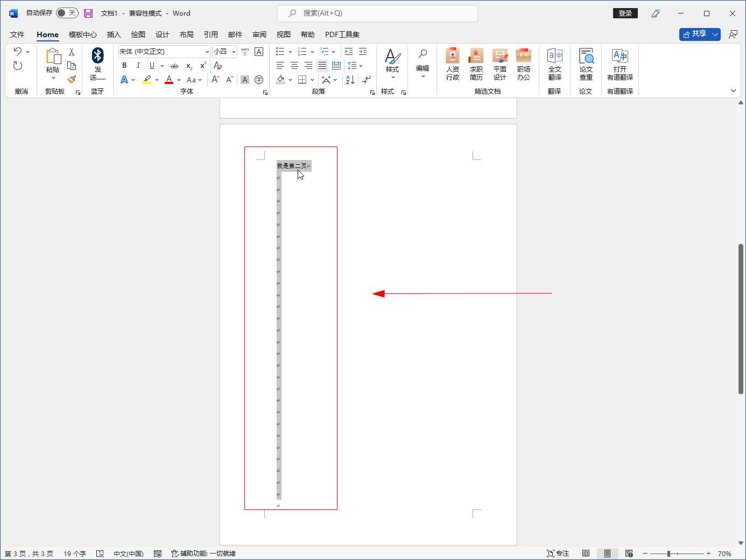746x560 pixels.
Task: Expand line spacing dropdown
Action: 361,66
